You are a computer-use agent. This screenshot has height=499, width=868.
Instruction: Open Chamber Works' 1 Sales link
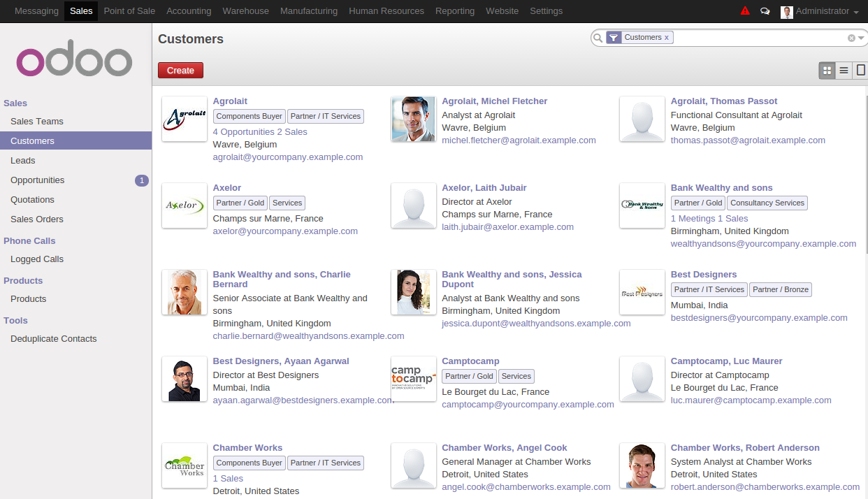pos(228,479)
